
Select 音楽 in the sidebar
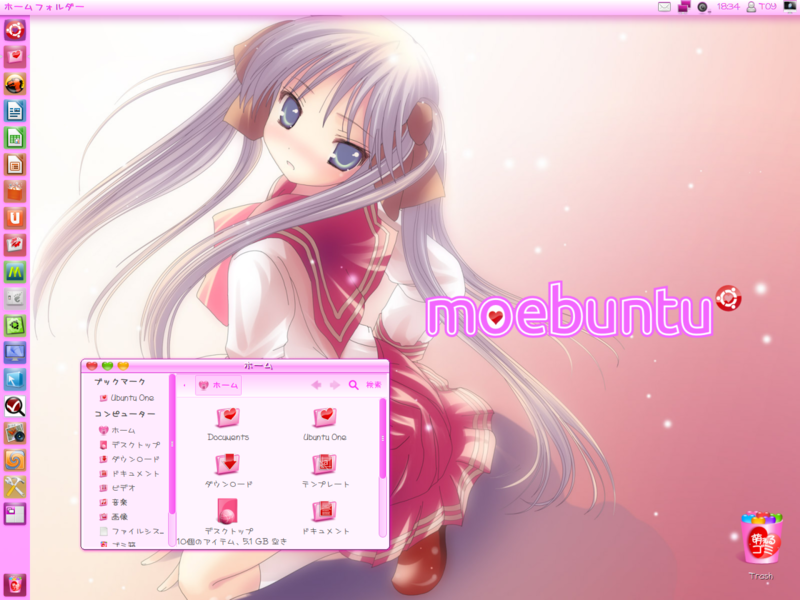[119, 502]
